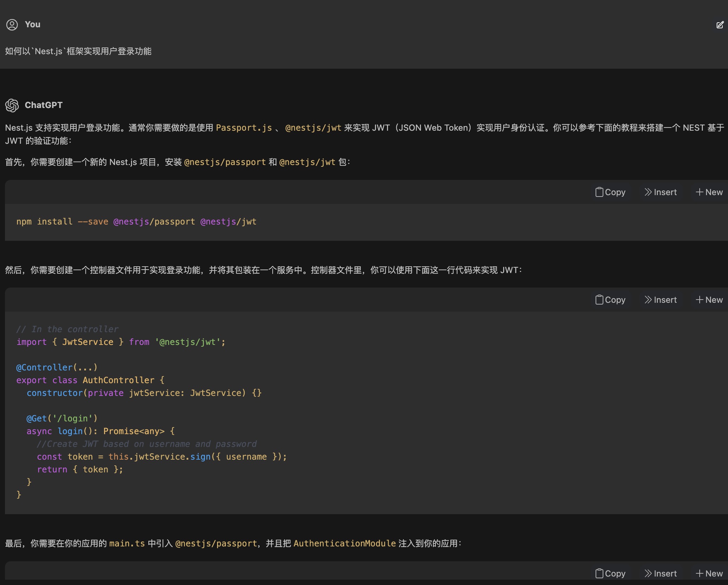Click the user avatar icon beside You
The height and width of the screenshot is (585, 728).
12,25
